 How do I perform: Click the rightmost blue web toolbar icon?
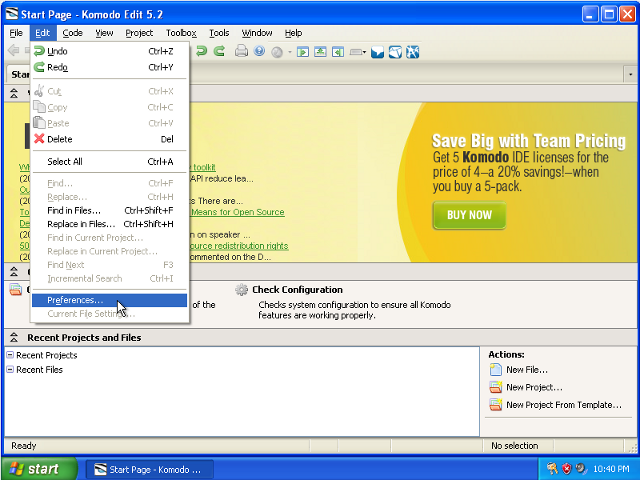(412, 52)
